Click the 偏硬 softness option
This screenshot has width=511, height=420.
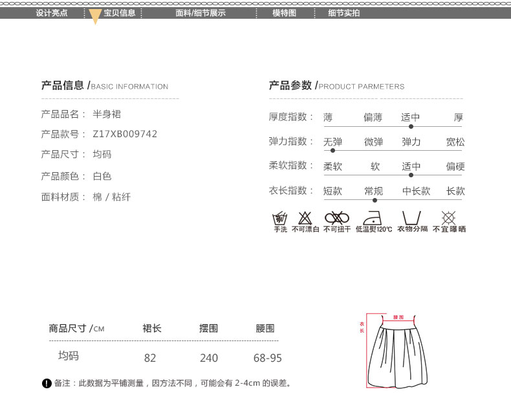[455, 166]
